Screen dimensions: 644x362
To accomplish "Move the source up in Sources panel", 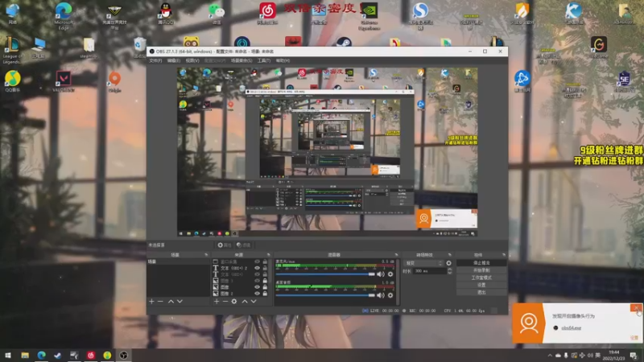I will (x=245, y=301).
